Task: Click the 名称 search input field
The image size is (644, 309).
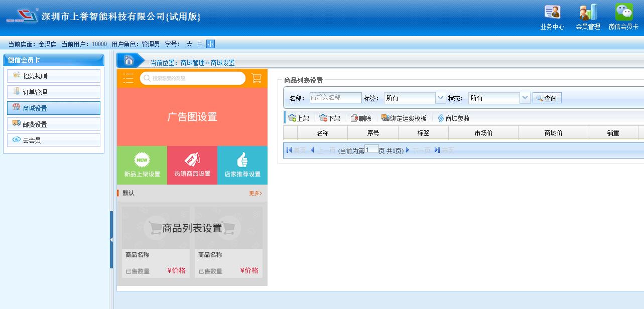Action: 335,98
